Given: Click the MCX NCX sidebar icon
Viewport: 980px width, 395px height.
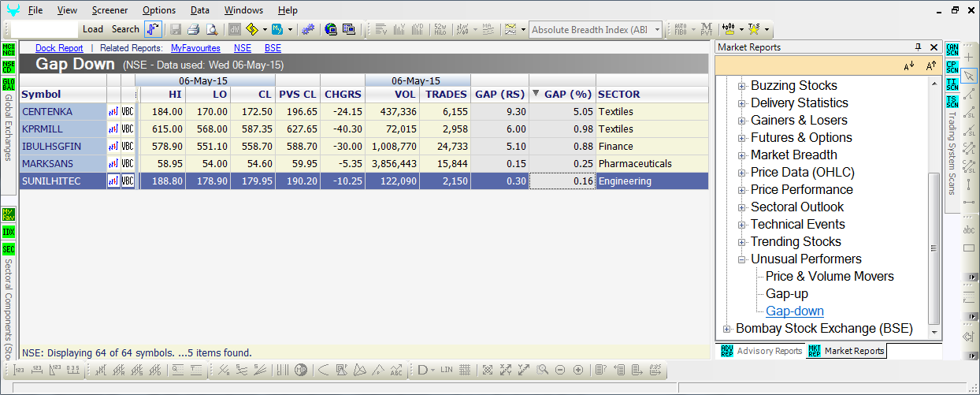Looking at the screenshot, I should point(9,50).
